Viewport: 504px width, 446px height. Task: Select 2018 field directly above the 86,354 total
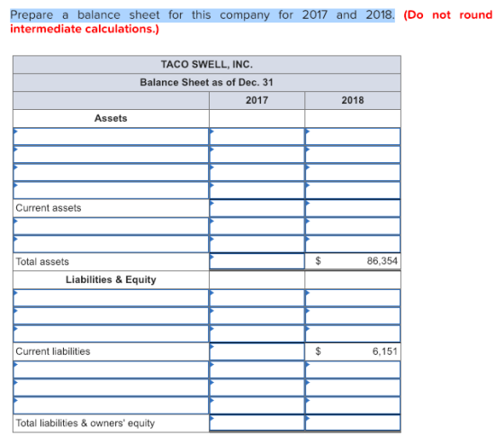pos(353,244)
